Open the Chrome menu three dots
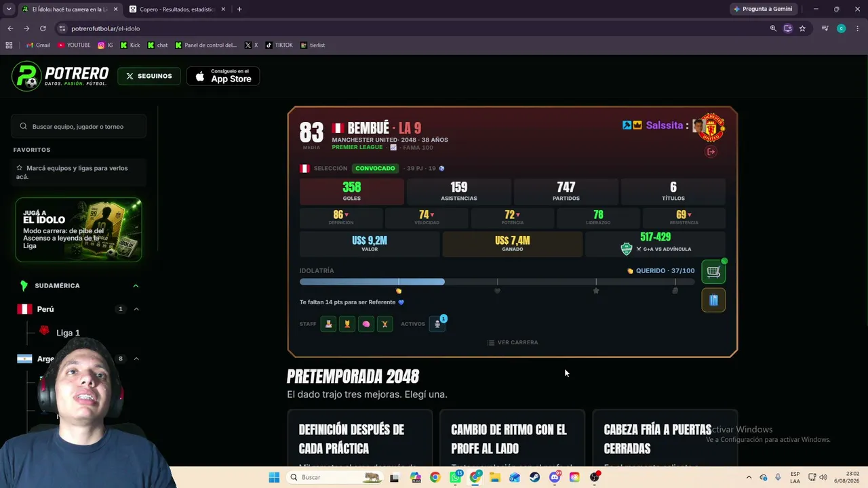Image resolution: width=868 pixels, height=488 pixels. pyautogui.click(x=858, y=28)
